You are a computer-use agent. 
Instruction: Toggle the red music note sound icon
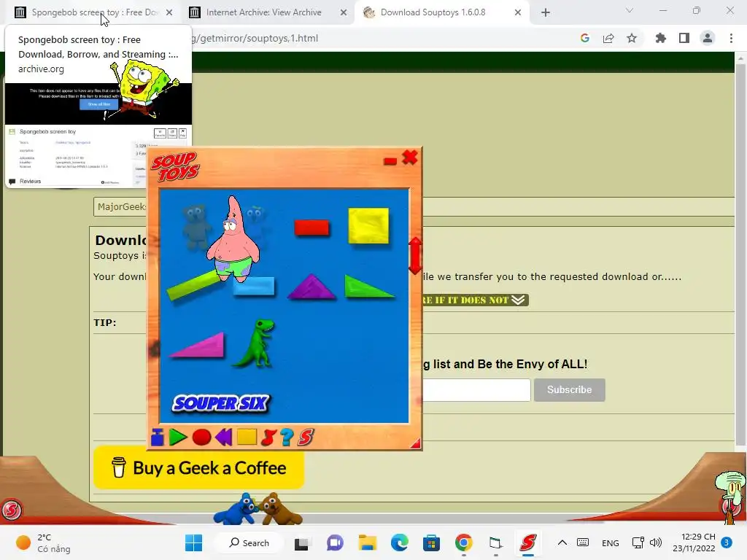(x=268, y=437)
